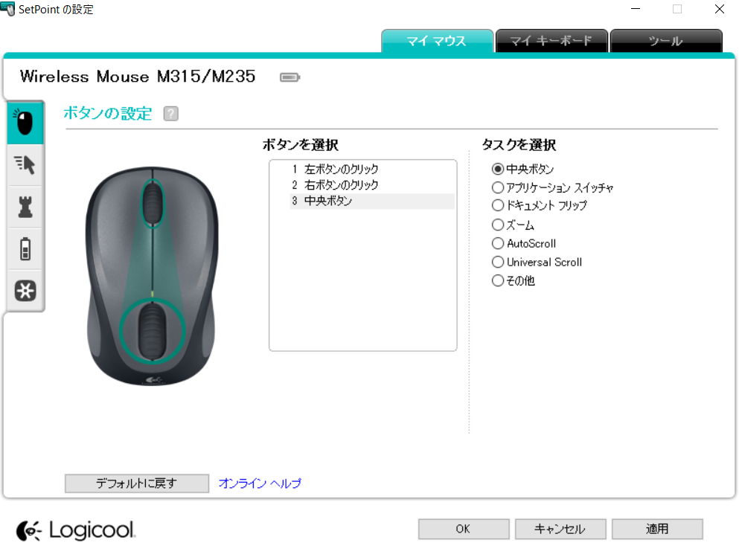Switch to ツール tab
Screen dimensions: 739x560
point(666,41)
